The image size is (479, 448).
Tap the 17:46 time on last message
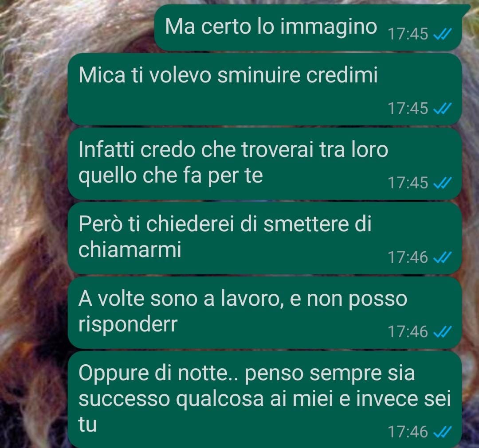click(408, 432)
